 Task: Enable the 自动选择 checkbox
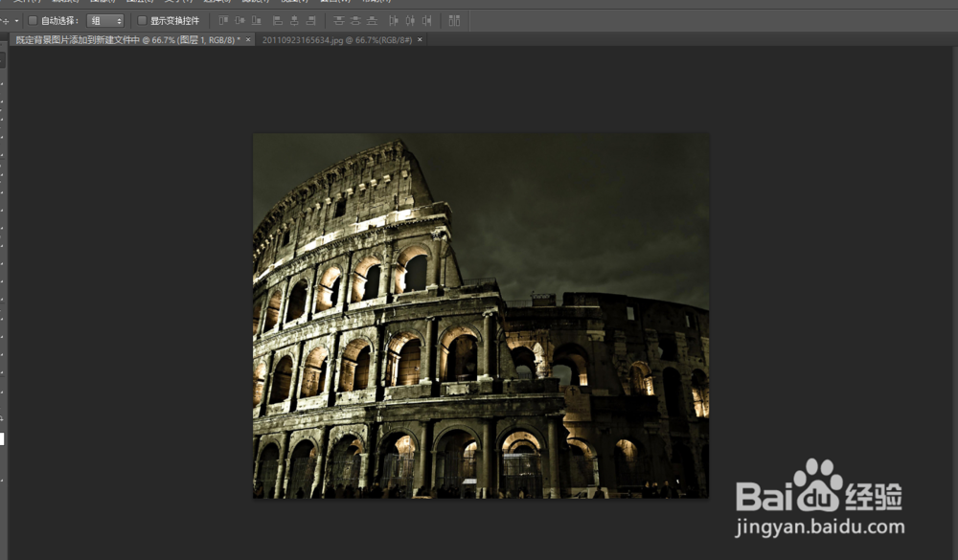(33, 21)
